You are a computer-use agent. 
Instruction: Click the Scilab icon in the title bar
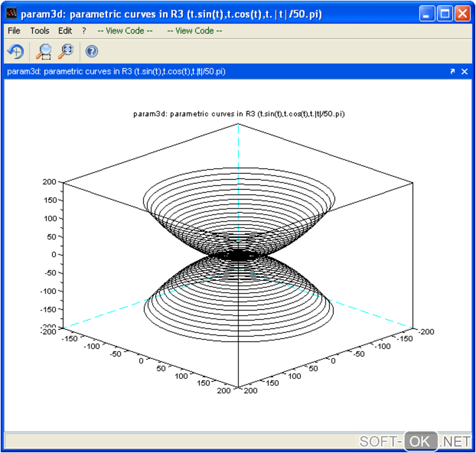click(x=11, y=14)
